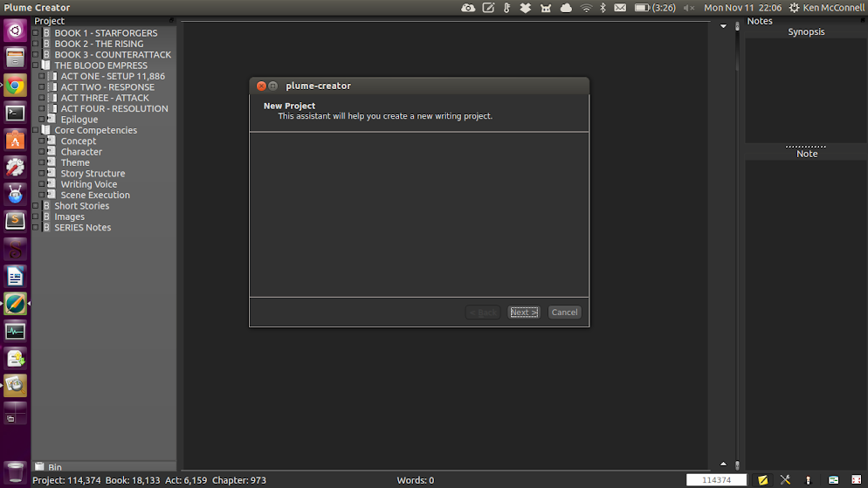The width and height of the screenshot is (868, 488).
Task: Close the plume-creator dialog with red button
Action: pos(261,86)
